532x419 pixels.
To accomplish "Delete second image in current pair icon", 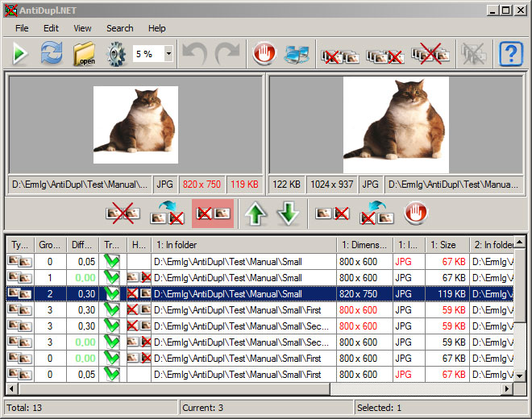I will (332, 214).
